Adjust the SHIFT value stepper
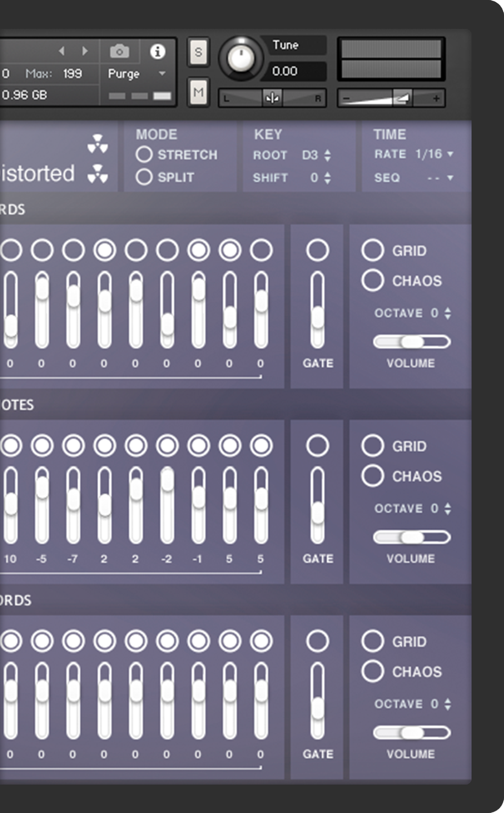504x813 pixels. [x=328, y=178]
